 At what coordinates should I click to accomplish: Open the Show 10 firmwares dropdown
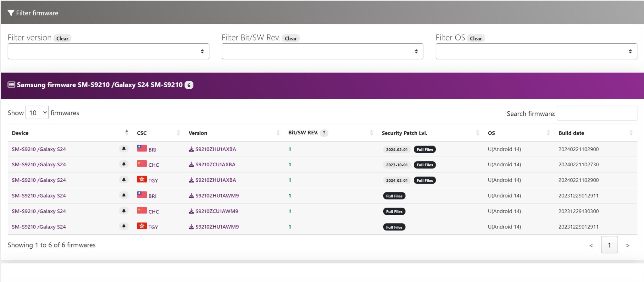37,113
